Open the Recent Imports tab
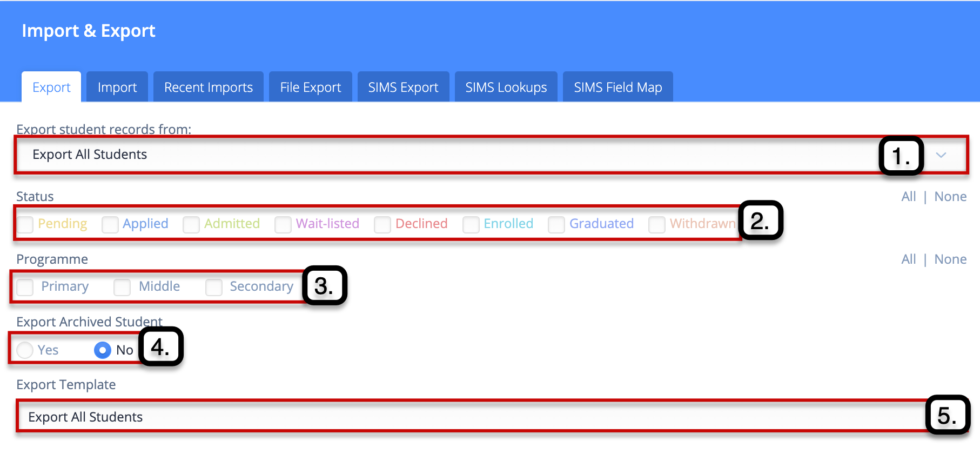This screenshot has width=980, height=454. pos(209,87)
